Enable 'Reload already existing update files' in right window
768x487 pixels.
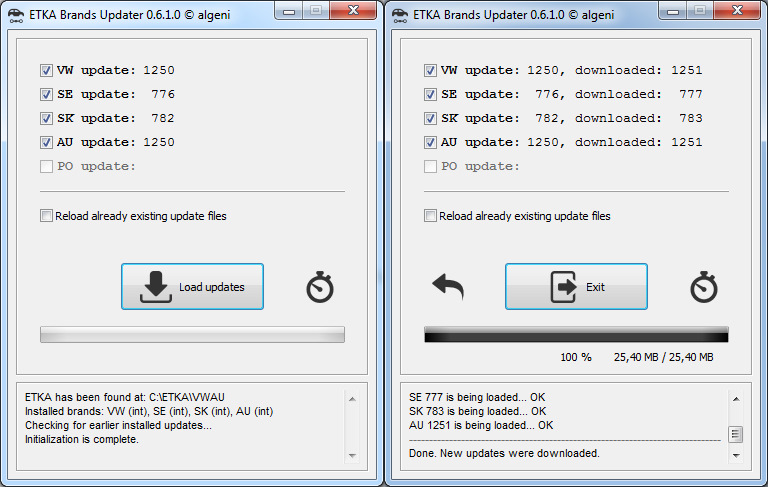430,216
